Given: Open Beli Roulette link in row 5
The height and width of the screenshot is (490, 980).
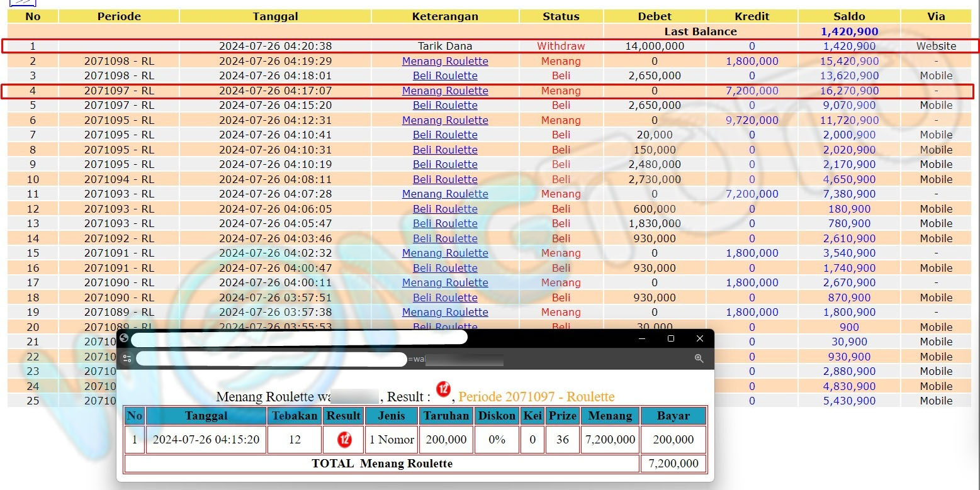Looking at the screenshot, I should coord(445,105).
